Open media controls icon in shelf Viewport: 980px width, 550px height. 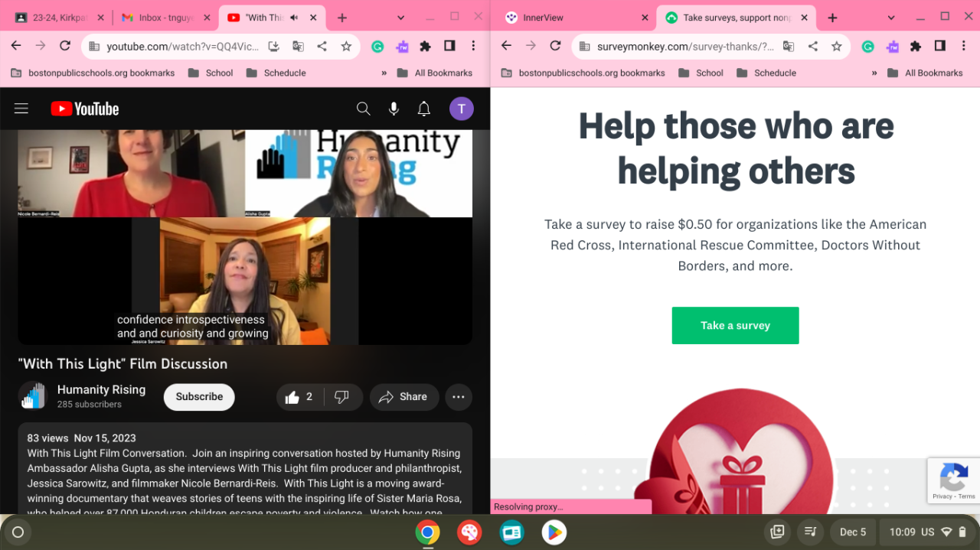coord(809,532)
